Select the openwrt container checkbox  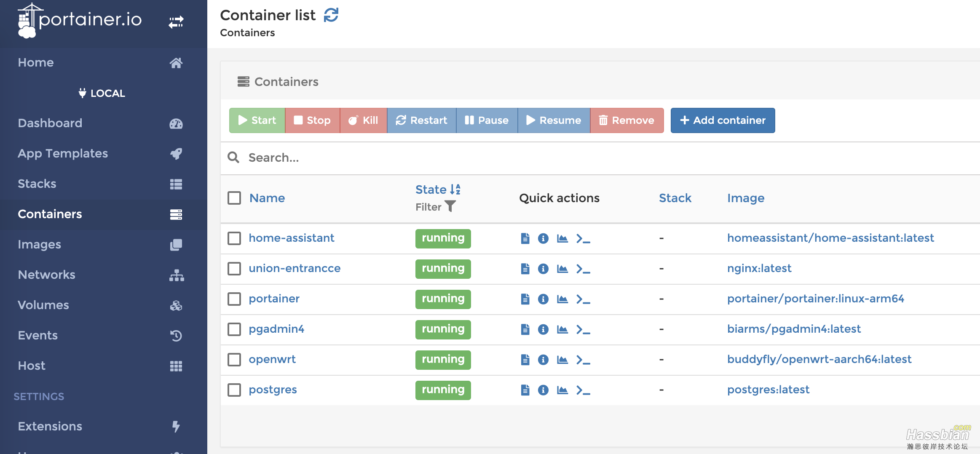coord(234,360)
